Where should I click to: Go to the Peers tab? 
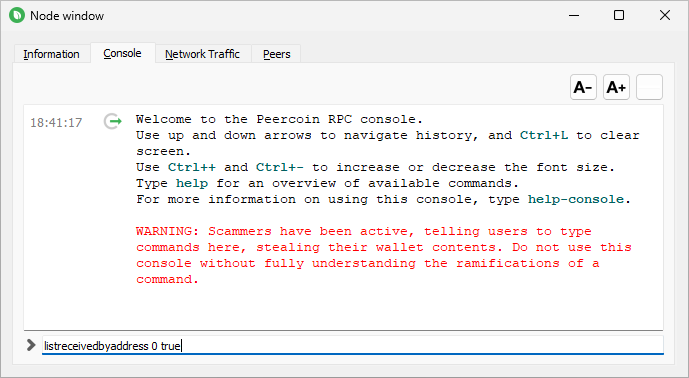click(276, 54)
